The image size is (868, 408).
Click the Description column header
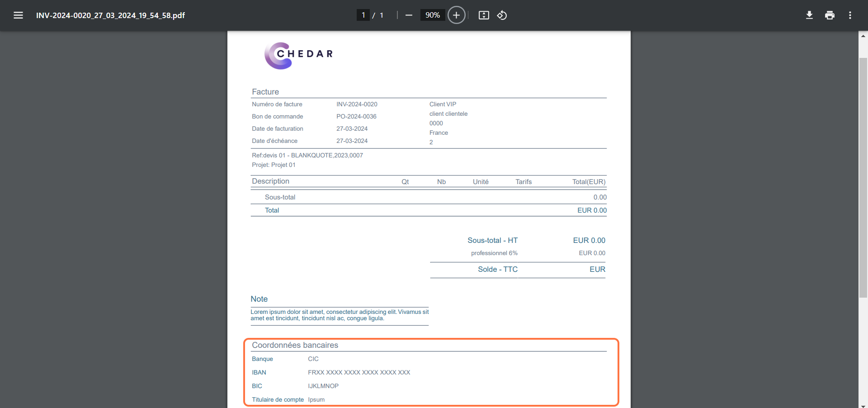pos(270,181)
